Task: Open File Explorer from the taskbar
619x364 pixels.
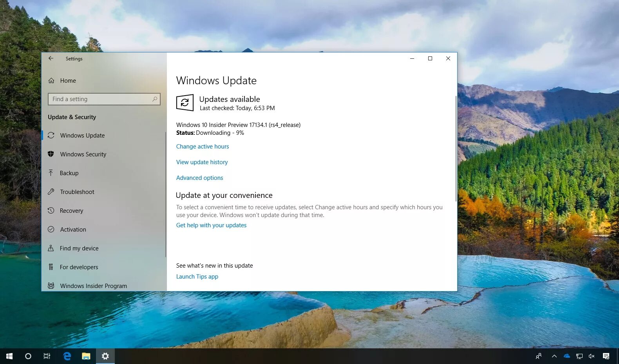Action: coord(86,356)
